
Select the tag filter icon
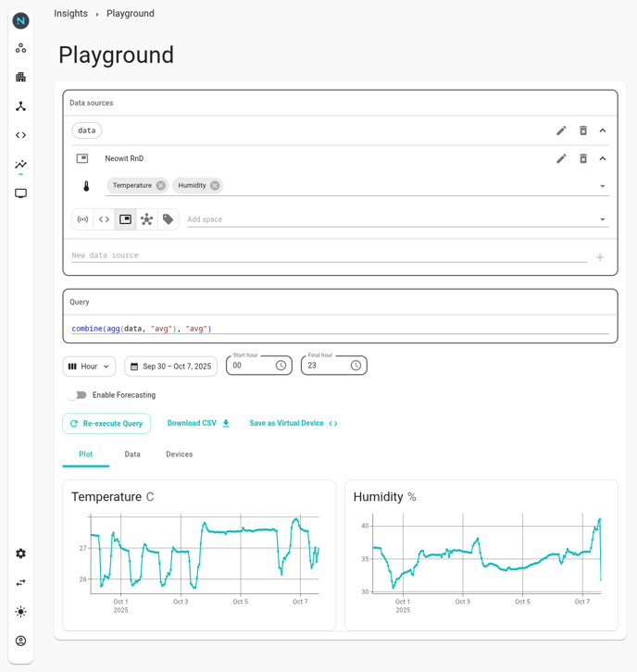168,219
